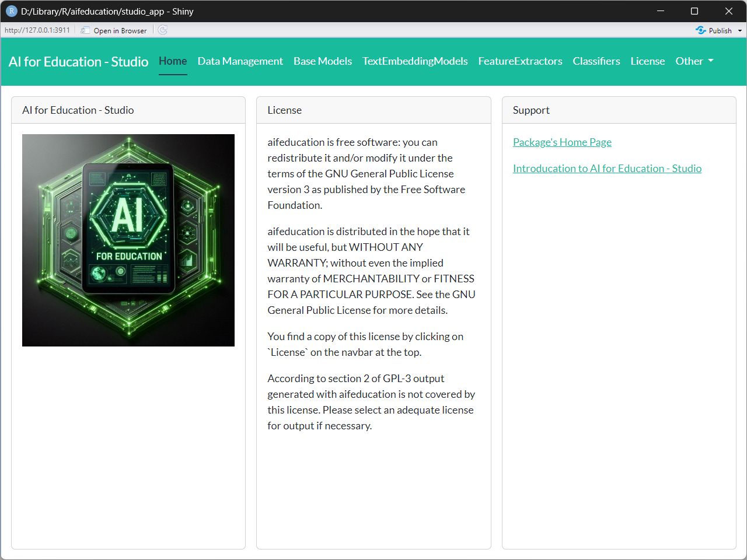Click the Open in Browser button
747x560 pixels.
point(114,30)
